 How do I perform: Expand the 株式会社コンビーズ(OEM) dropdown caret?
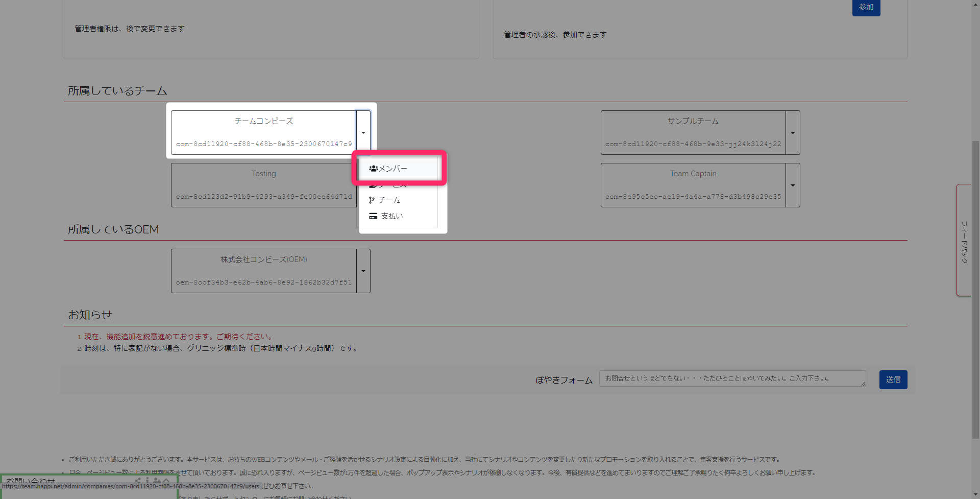point(363,271)
